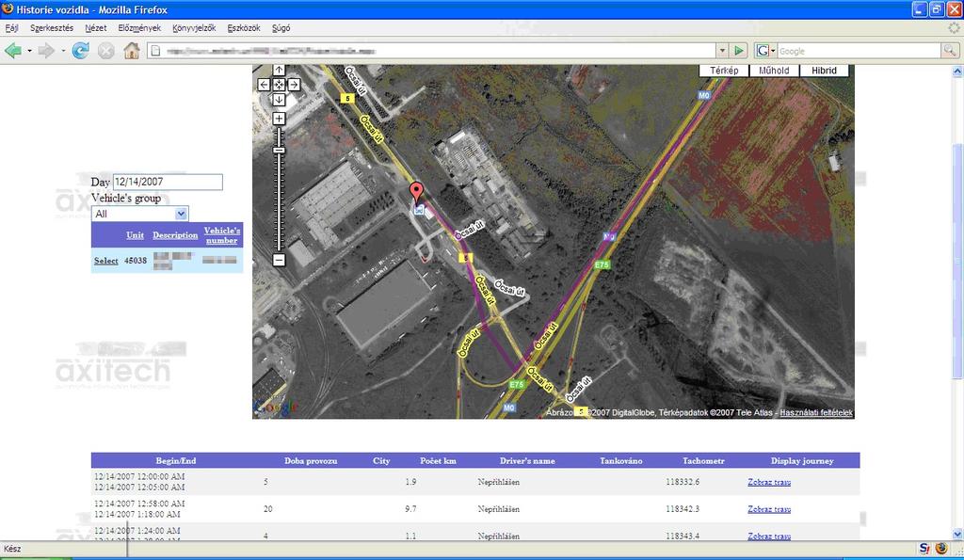Open the Vehicle's group dropdown
Image resolution: width=964 pixels, height=560 pixels.
(140, 214)
